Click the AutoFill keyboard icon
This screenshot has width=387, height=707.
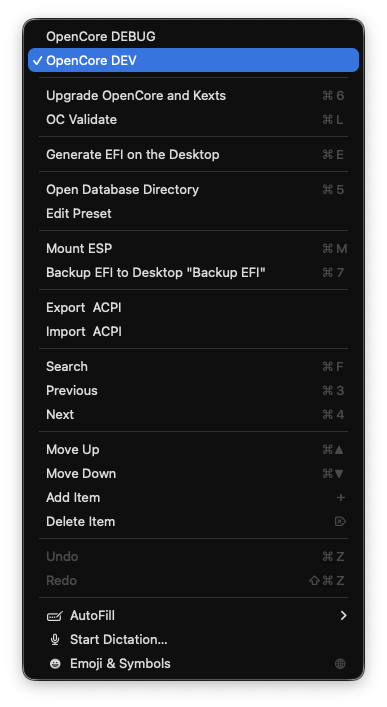(55, 616)
